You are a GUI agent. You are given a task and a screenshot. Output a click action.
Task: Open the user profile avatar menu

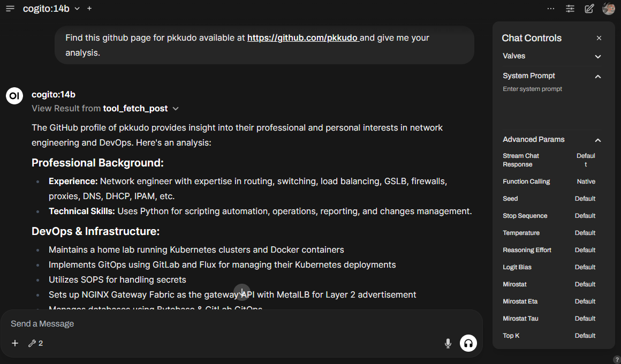609,9
